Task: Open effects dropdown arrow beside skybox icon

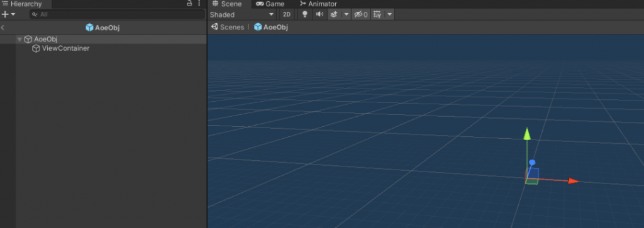Action: (x=347, y=14)
